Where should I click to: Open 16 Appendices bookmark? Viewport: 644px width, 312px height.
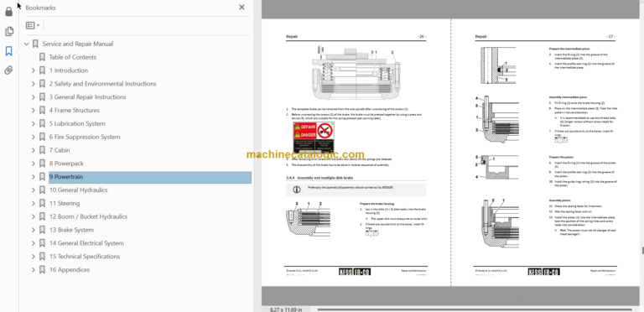click(70, 270)
